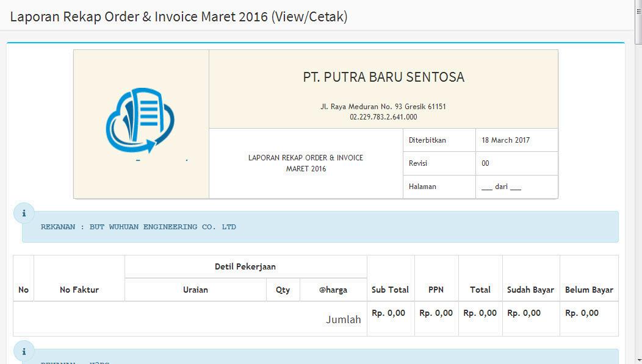Click the Diterbitkan label cell
The image size is (642, 364).
439,140
